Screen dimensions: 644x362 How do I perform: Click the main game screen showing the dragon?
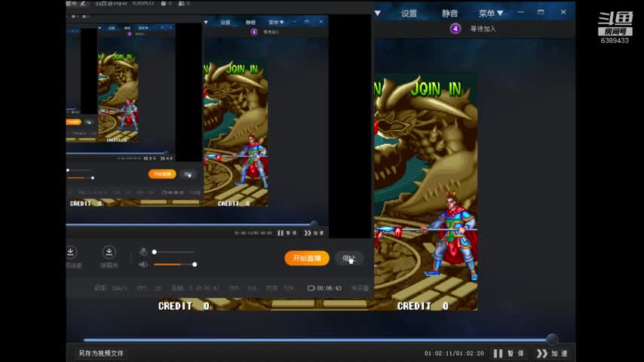pos(425,192)
